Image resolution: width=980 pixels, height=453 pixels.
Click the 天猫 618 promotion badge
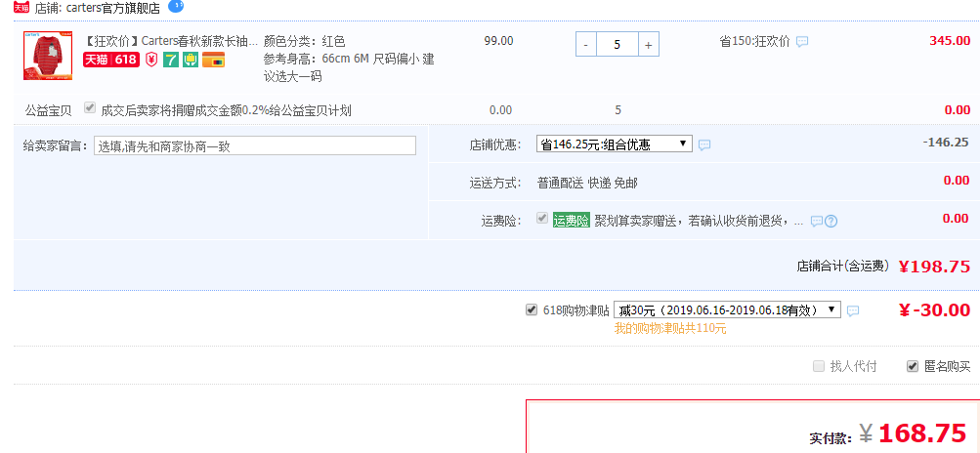click(110, 60)
